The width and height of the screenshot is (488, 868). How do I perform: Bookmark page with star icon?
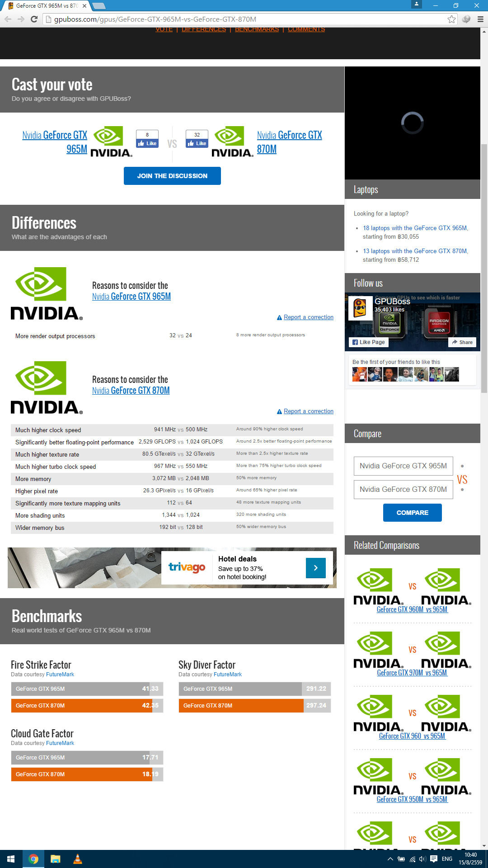click(451, 19)
